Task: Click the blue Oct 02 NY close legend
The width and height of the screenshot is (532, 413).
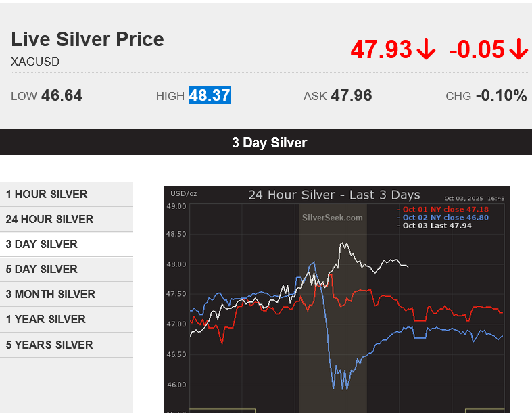Action: (443, 218)
